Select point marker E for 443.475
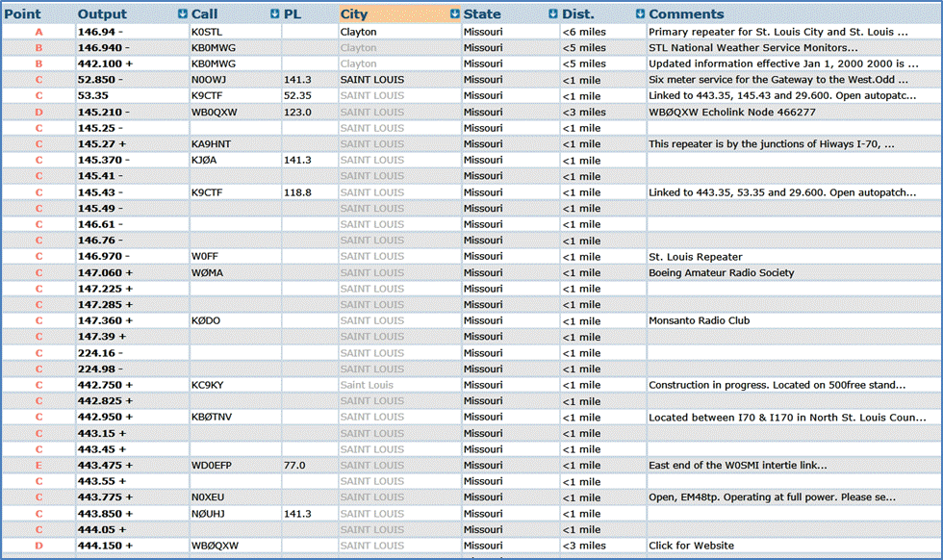The image size is (943, 560). [x=39, y=465]
